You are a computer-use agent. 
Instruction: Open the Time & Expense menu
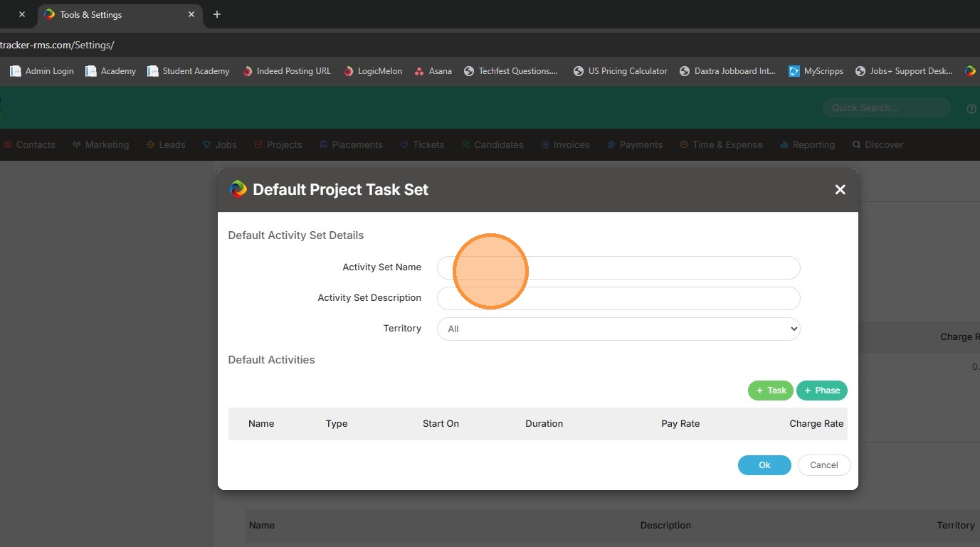pyautogui.click(x=721, y=144)
